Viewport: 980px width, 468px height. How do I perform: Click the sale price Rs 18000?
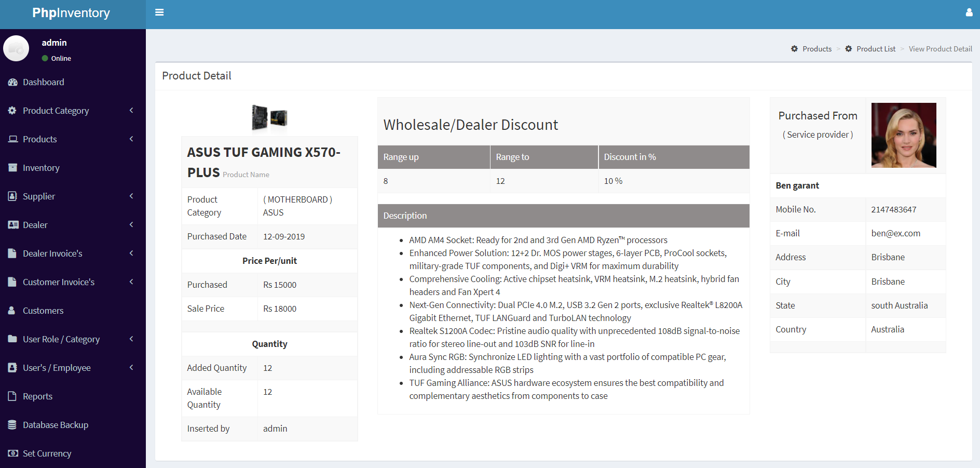point(280,309)
